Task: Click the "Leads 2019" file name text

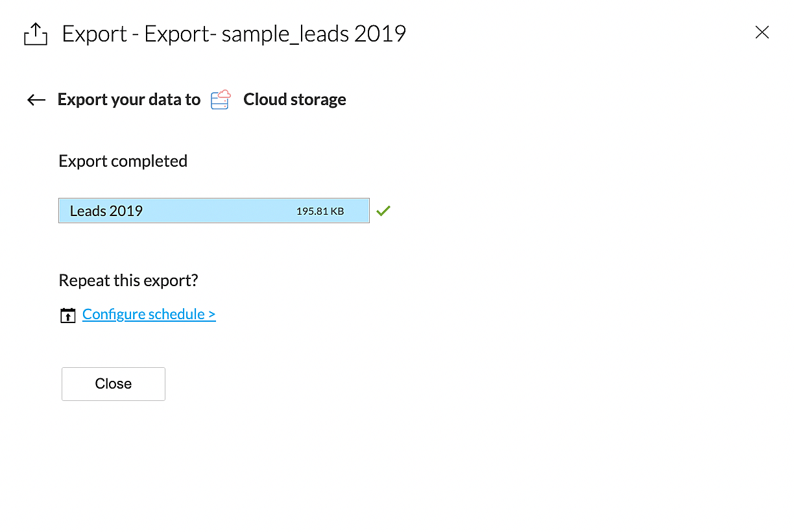Action: coord(106,211)
